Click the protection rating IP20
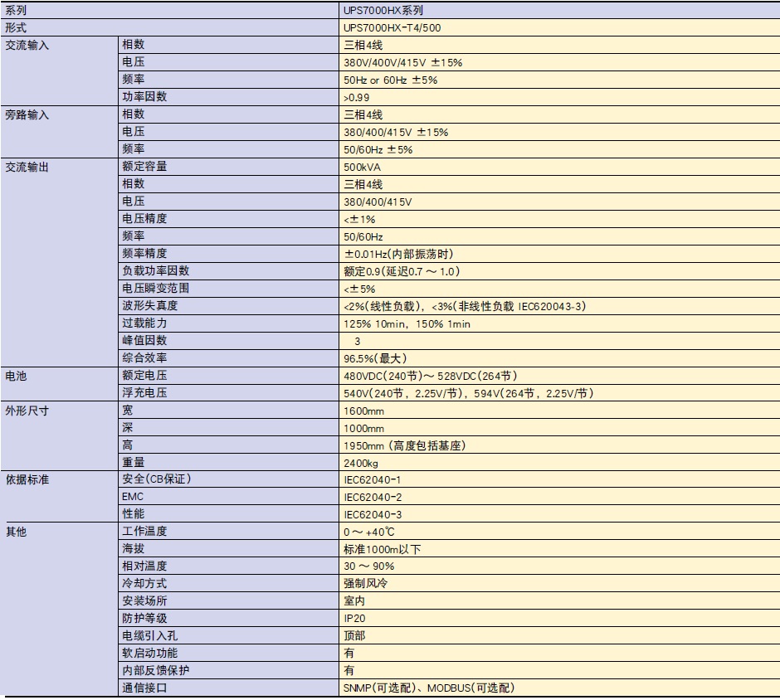The height and width of the screenshot is (700, 780). (x=354, y=619)
